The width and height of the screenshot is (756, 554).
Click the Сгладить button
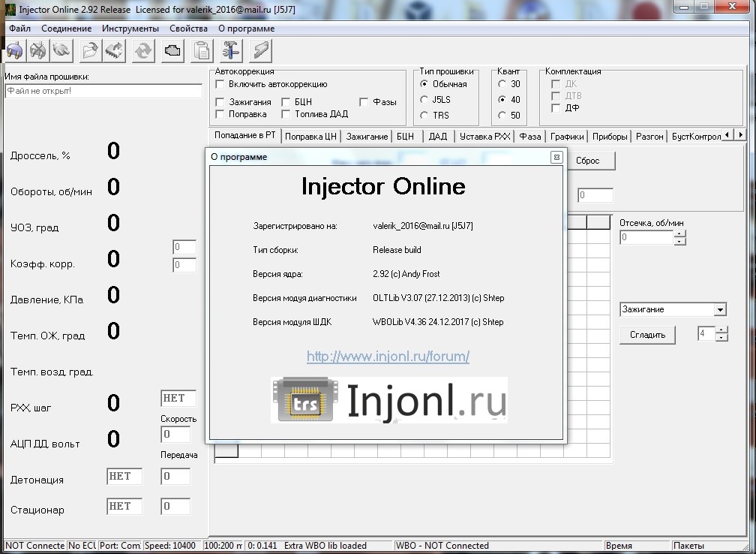(x=647, y=335)
